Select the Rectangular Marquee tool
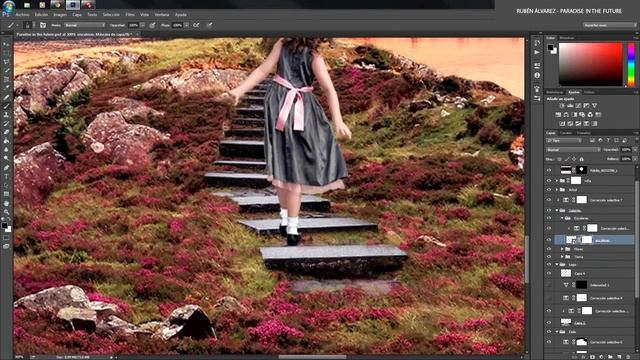The width and height of the screenshot is (640, 360). [x=6, y=53]
